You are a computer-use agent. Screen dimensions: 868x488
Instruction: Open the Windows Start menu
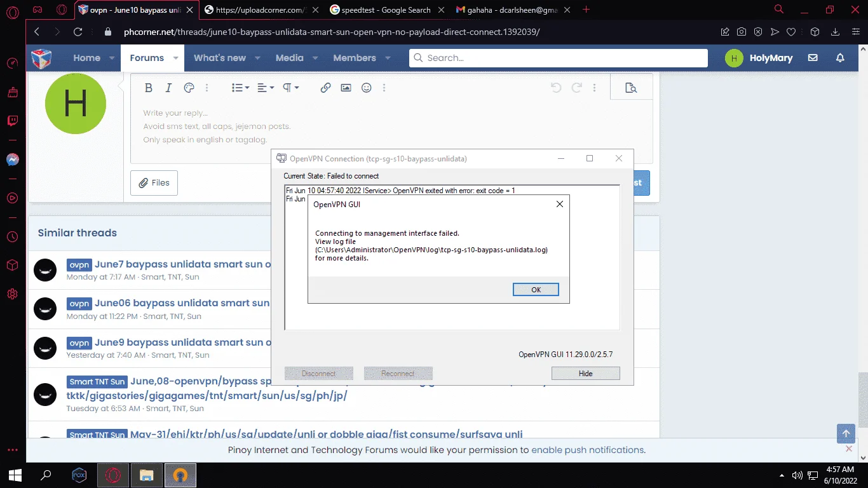tap(15, 475)
